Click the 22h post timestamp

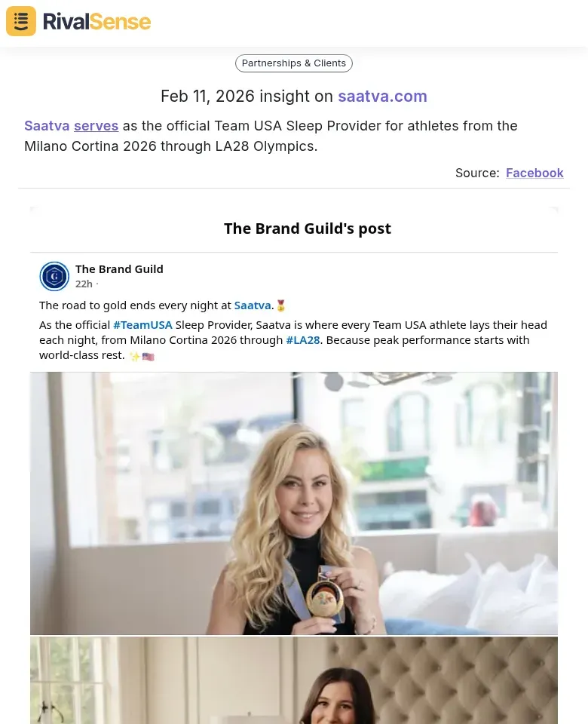coord(84,284)
